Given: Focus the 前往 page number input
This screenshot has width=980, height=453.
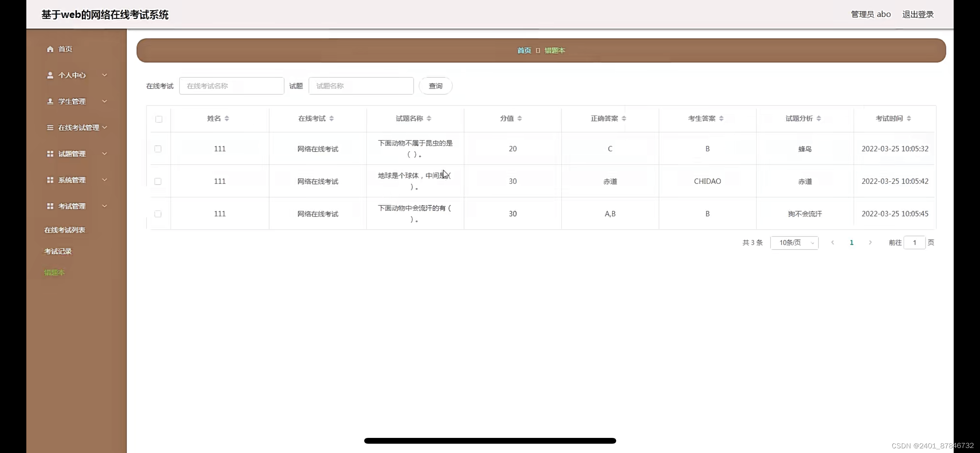Looking at the screenshot, I should pos(915,242).
